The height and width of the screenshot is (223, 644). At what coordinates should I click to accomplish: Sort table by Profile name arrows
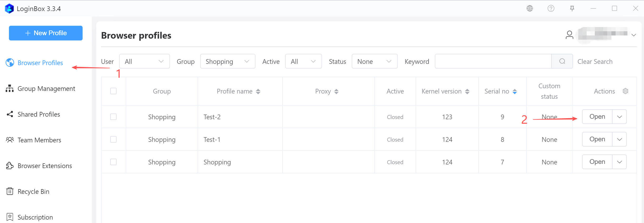(x=258, y=91)
